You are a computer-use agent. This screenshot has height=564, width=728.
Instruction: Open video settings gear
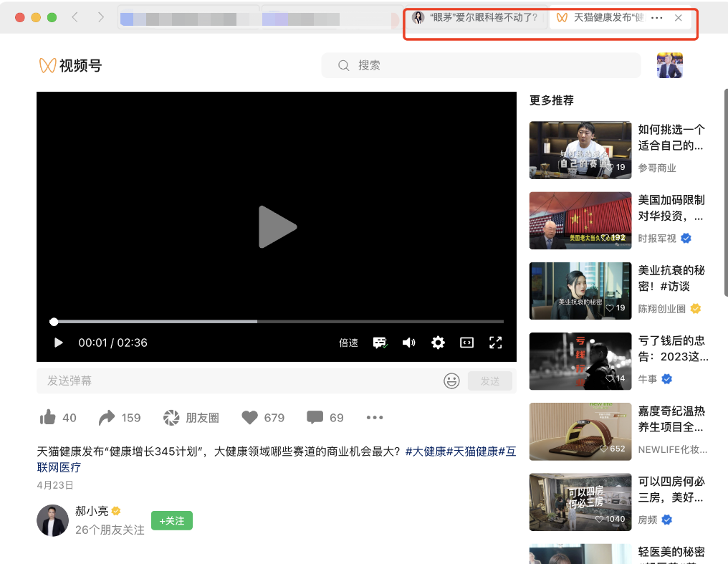point(438,343)
